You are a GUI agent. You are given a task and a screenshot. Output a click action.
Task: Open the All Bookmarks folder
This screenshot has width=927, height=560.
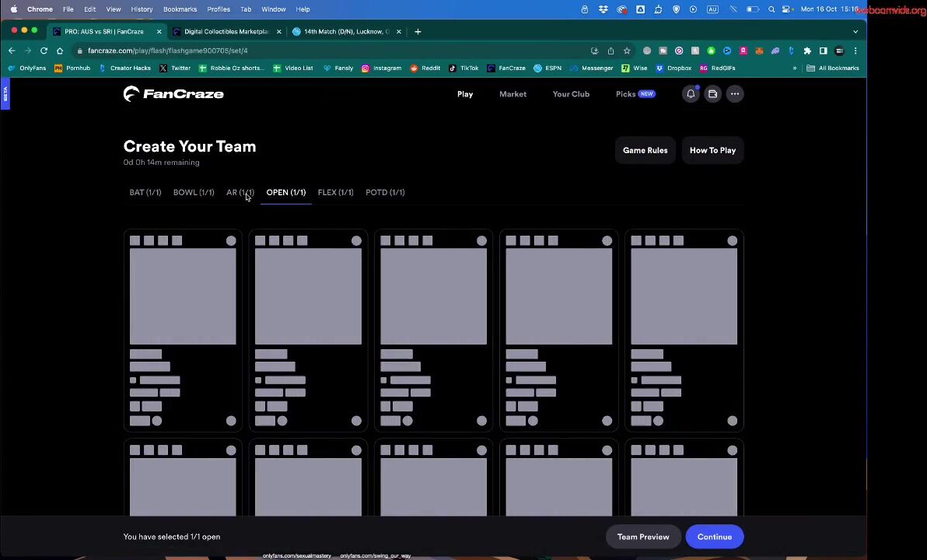pos(832,68)
